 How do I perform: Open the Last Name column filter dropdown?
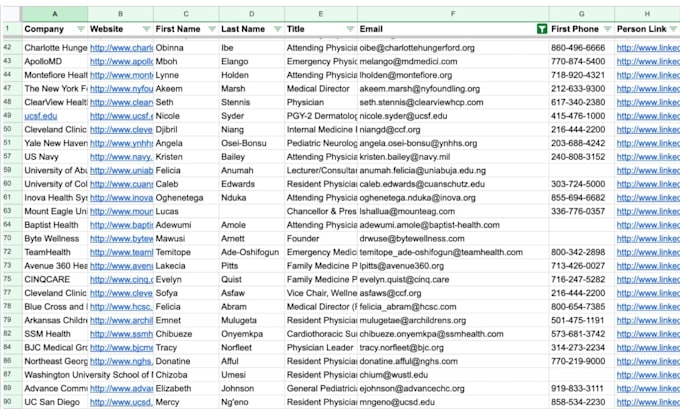point(278,29)
